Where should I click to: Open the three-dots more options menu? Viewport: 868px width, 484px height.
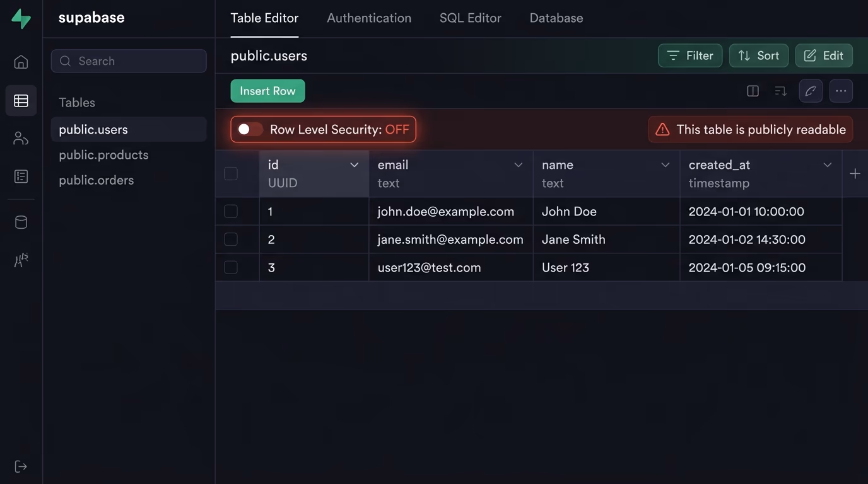coord(841,91)
